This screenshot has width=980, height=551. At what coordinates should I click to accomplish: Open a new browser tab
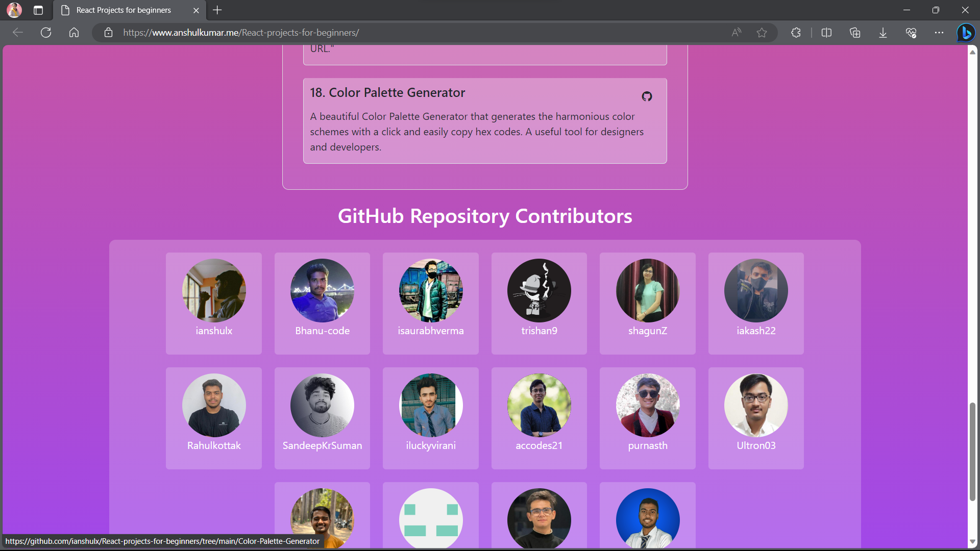(x=217, y=10)
